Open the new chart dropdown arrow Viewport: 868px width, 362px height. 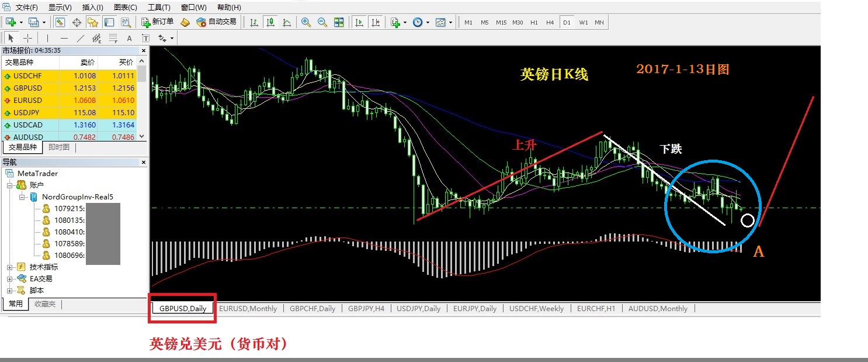pos(21,22)
